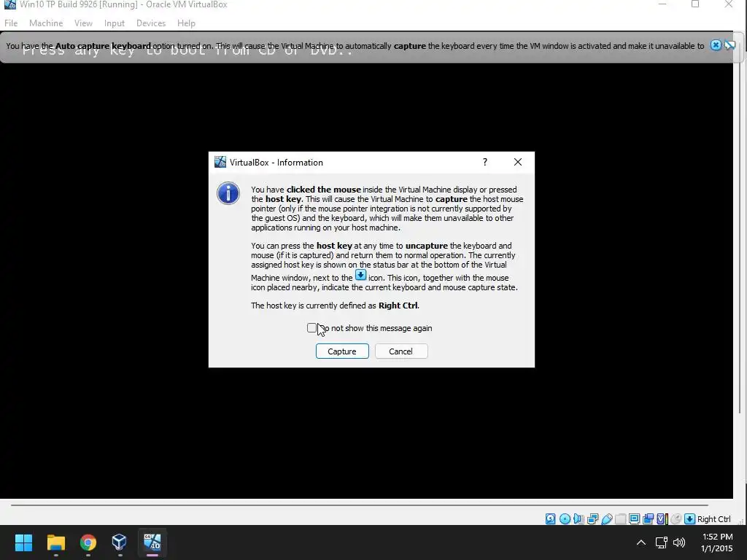The image size is (747, 560).
Task: Click the mouse integration status icon
Action: coord(676,519)
